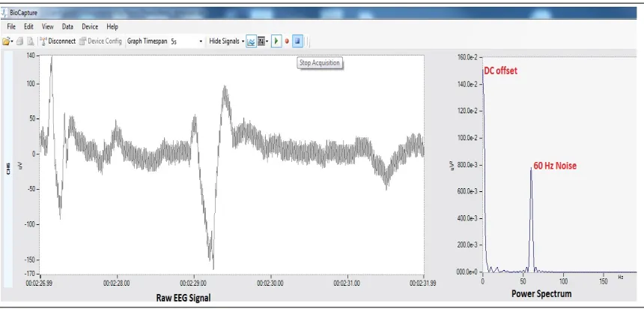Click the open folder icon
This screenshot has height=309, width=644.
[x=6, y=41]
